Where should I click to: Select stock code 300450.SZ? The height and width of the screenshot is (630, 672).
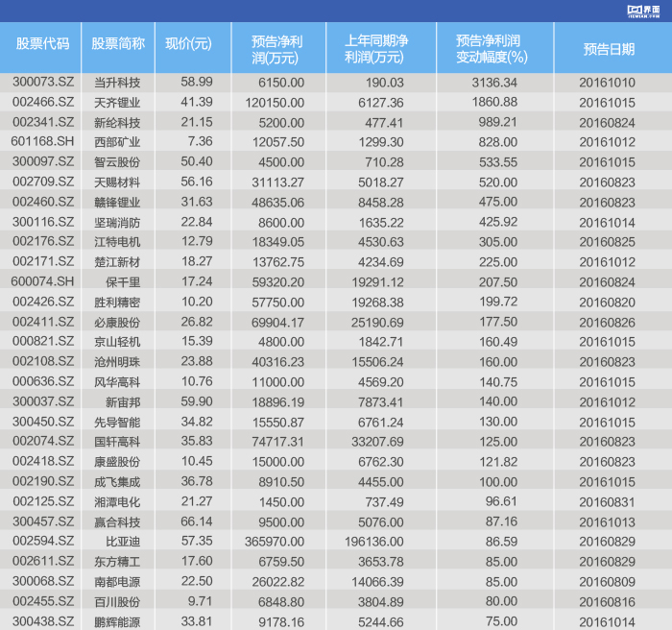[x=43, y=422]
